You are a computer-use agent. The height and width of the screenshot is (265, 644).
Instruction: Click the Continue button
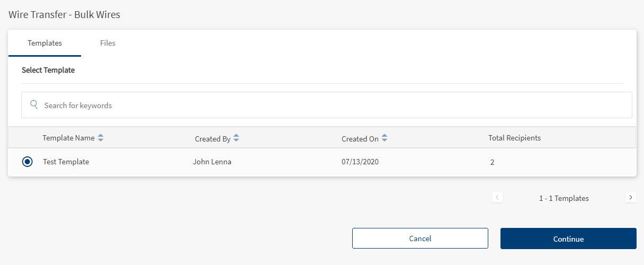(568, 238)
